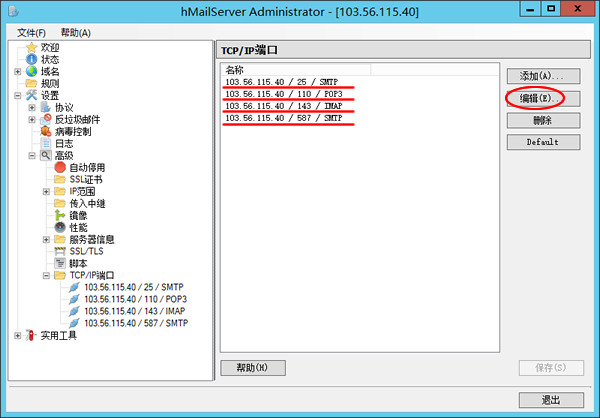Click the anti-spam icon beside 反垃圾邮件
Viewport: 600px width, 418px height.
tap(46, 119)
